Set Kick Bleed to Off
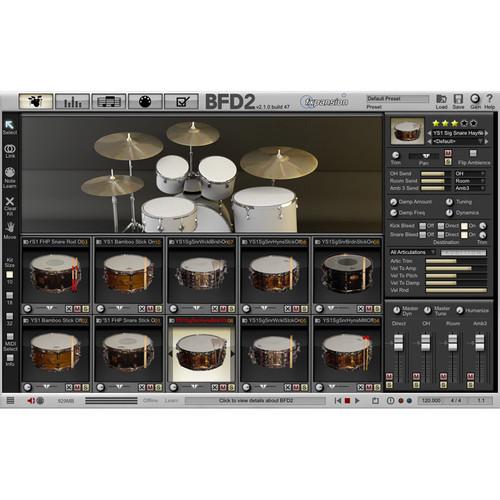 pyautogui.click(x=423, y=226)
